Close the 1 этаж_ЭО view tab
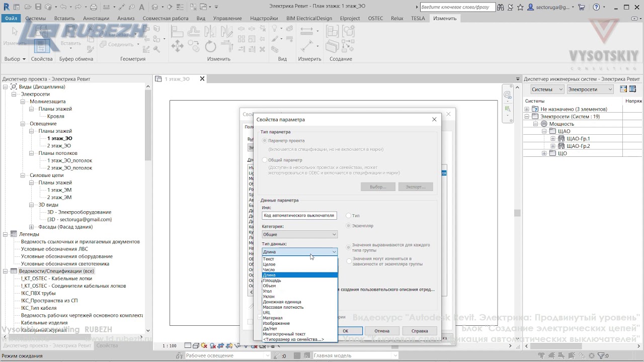644x362 pixels. tap(202, 79)
